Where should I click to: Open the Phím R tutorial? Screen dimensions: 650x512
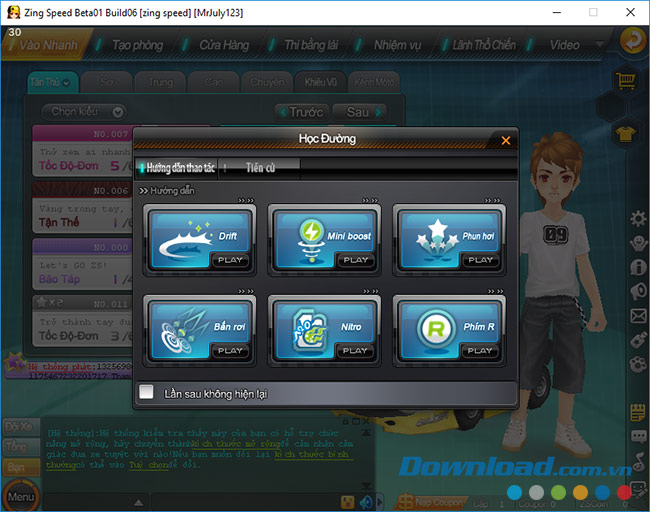click(x=481, y=351)
